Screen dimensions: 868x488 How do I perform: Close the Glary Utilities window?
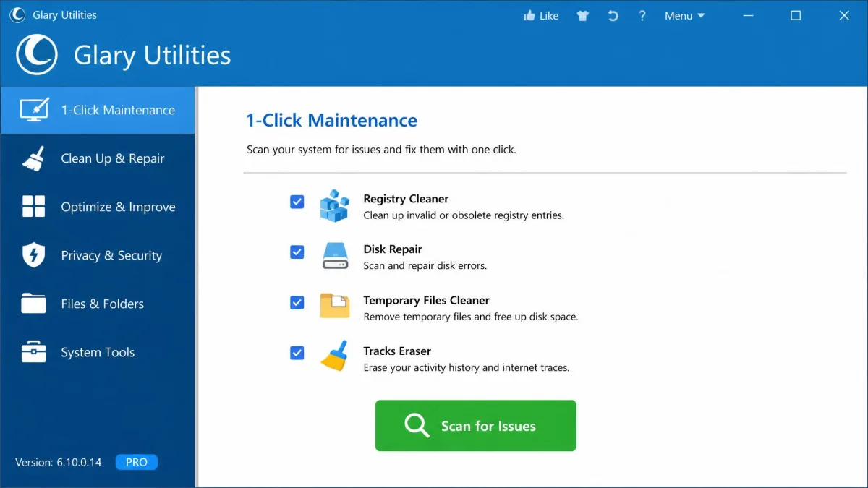coord(844,15)
